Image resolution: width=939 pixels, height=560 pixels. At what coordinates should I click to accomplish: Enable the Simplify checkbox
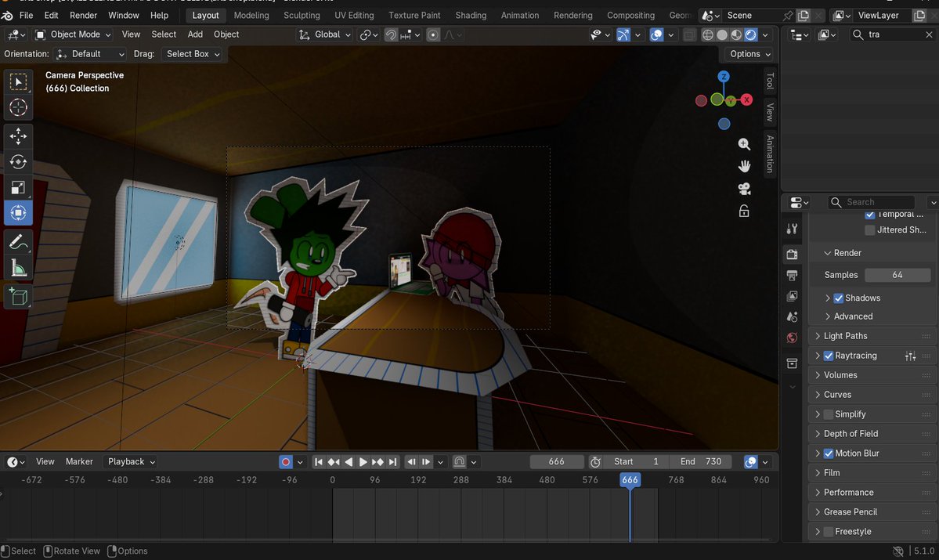tap(829, 414)
